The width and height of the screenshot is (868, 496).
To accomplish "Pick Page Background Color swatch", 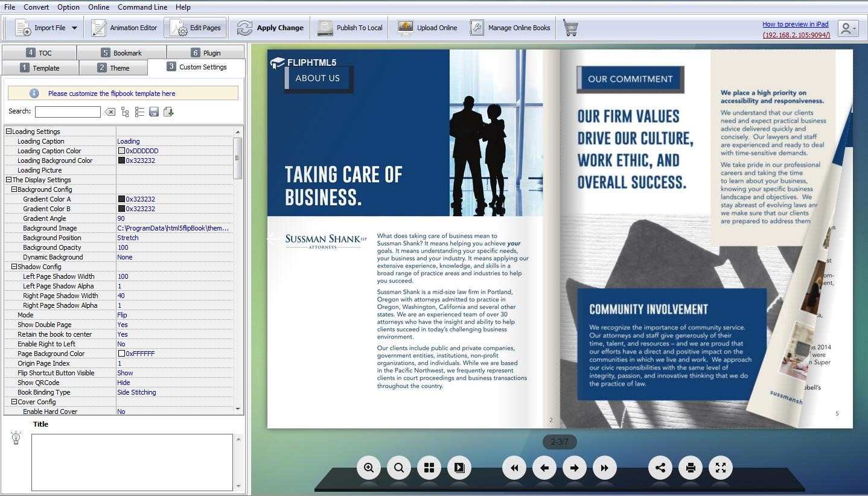I will tap(121, 354).
